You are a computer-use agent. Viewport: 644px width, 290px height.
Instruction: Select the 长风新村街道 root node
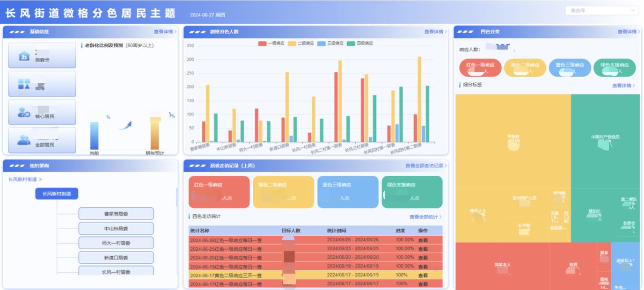click(57, 194)
